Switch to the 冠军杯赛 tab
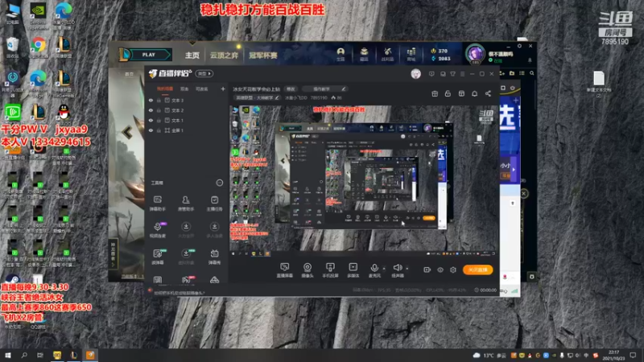644x362 pixels. (x=263, y=55)
